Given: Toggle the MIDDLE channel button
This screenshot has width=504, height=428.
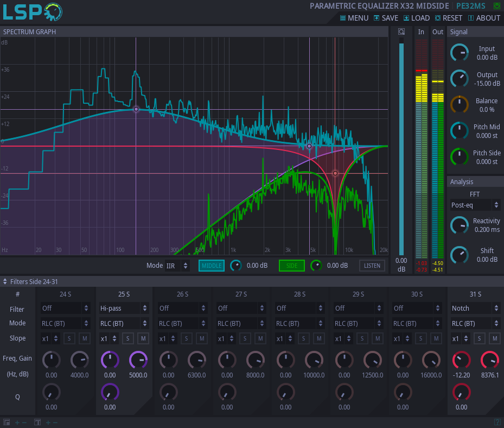Looking at the screenshot, I should pos(212,266).
